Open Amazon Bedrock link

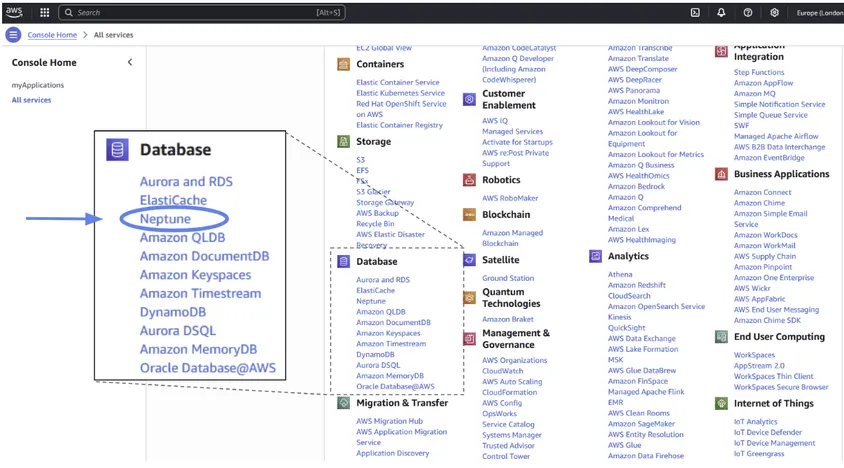(636, 186)
